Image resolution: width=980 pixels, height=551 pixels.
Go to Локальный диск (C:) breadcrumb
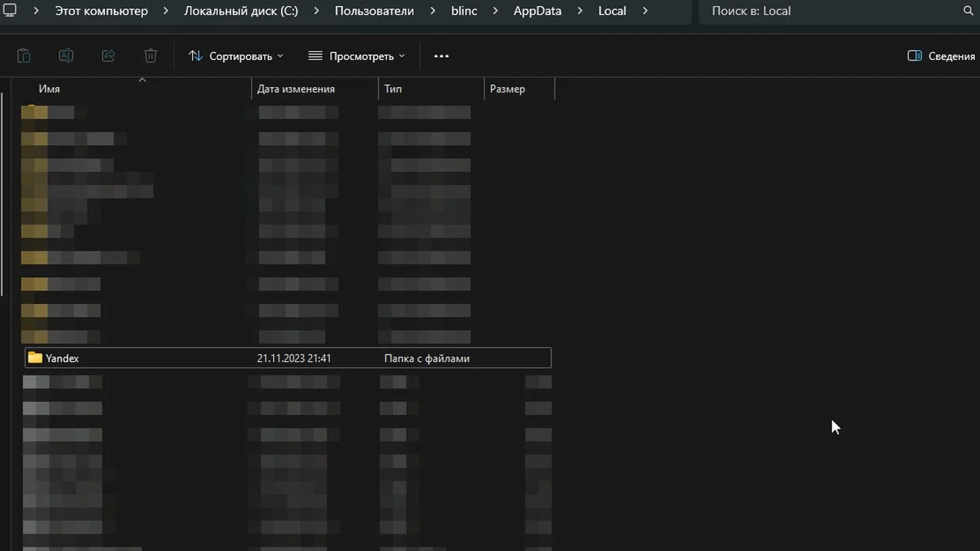[241, 11]
